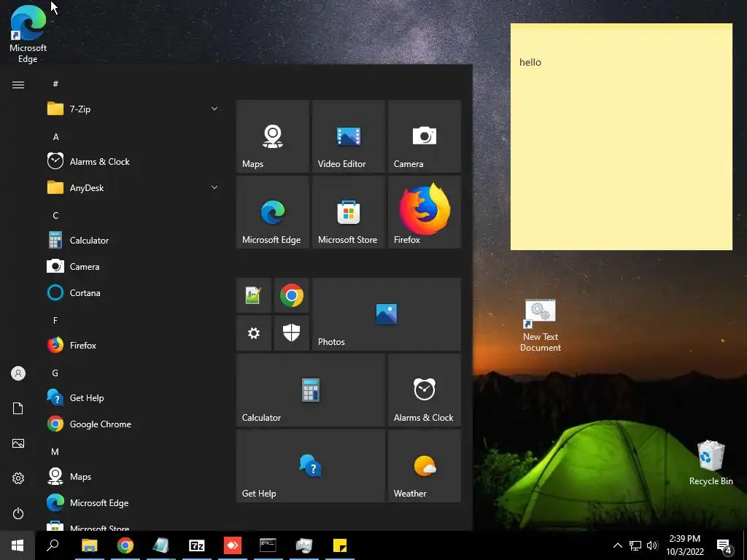Select the New Text Document desktop shortcut
Viewport: 747px width, 560px height.
pyautogui.click(x=541, y=326)
